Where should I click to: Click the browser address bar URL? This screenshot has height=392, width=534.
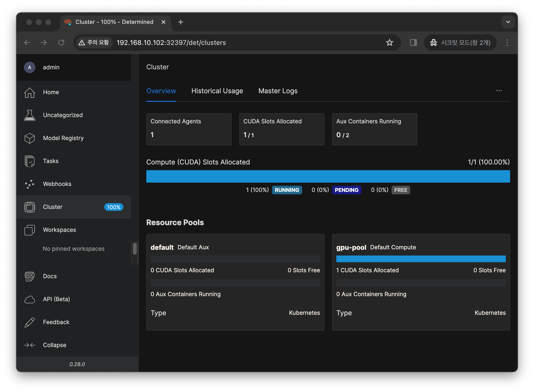tap(171, 43)
